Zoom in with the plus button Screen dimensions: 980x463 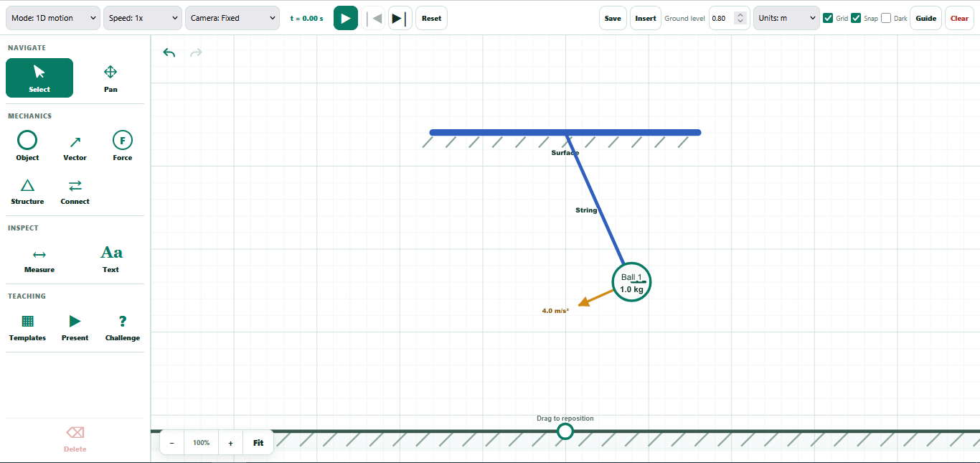(x=230, y=443)
